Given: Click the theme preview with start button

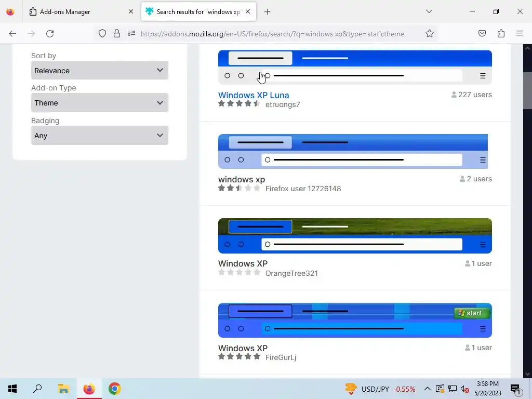Looking at the screenshot, I should pyautogui.click(x=355, y=320).
